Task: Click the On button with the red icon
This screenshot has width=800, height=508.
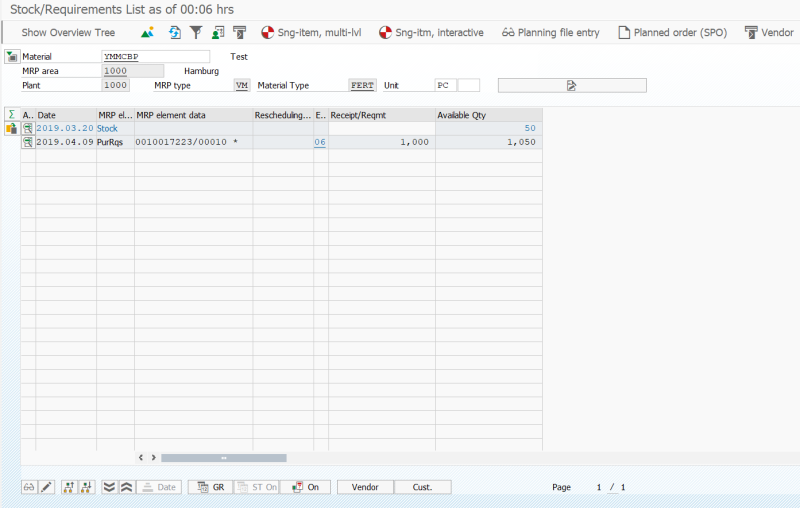Action: pos(305,487)
